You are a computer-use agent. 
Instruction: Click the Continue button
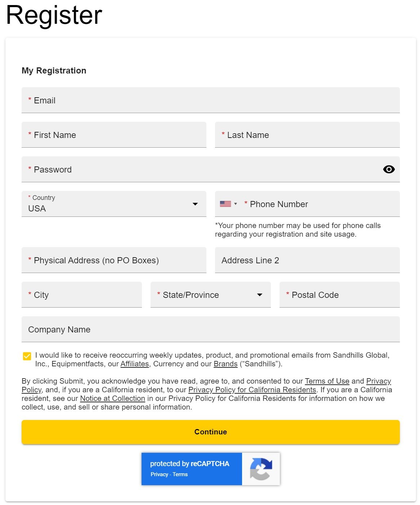pyautogui.click(x=210, y=432)
